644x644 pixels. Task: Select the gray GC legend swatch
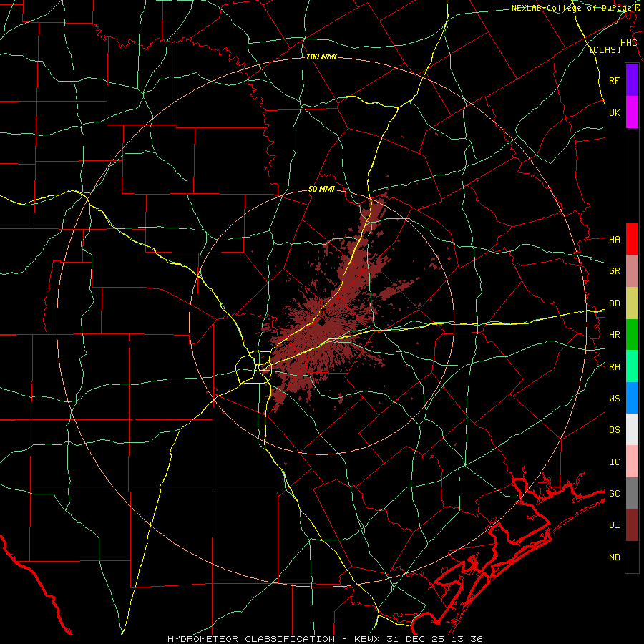point(632,493)
